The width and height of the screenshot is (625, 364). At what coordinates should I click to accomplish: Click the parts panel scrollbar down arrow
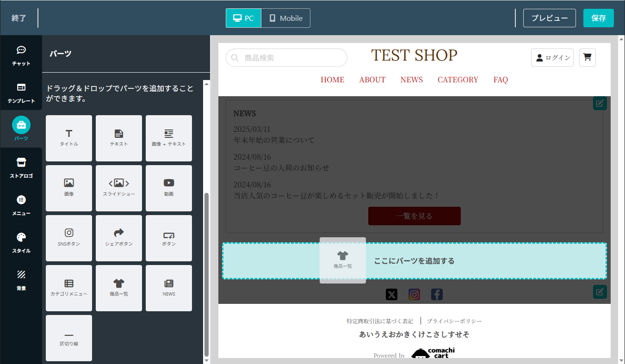(x=206, y=360)
